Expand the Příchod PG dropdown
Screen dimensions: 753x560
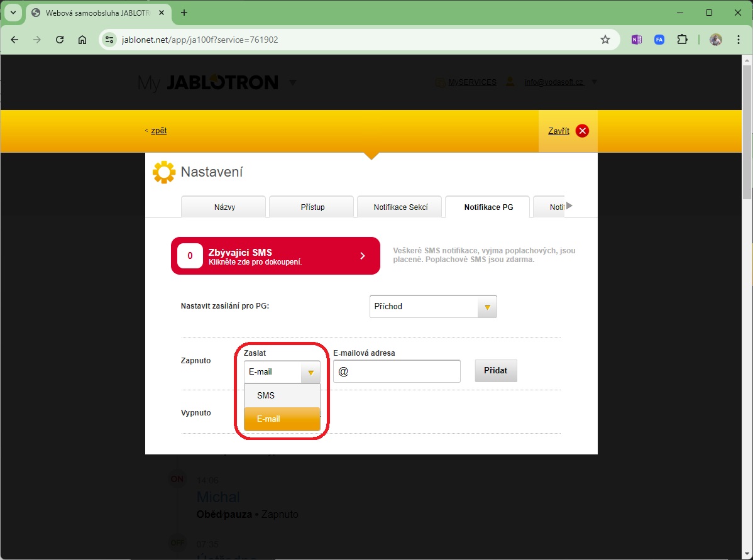(486, 307)
